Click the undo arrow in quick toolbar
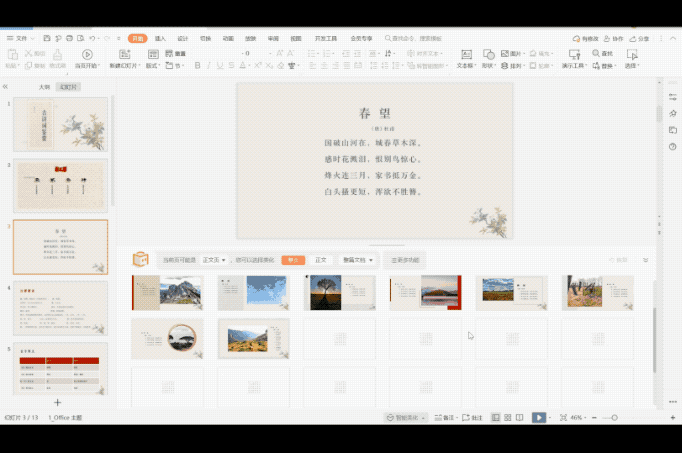682x453 pixels. click(x=93, y=39)
